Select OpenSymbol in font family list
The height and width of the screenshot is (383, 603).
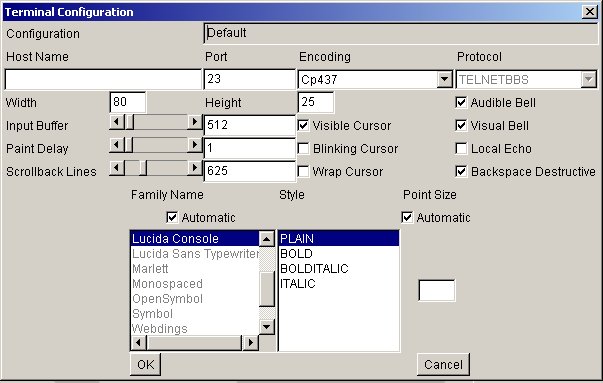click(195, 299)
